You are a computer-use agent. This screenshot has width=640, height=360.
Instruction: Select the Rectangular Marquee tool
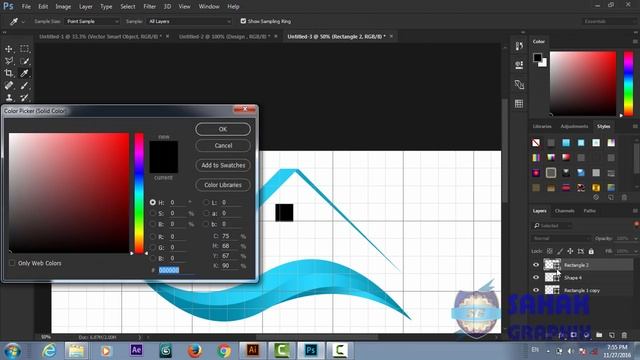click(24, 49)
